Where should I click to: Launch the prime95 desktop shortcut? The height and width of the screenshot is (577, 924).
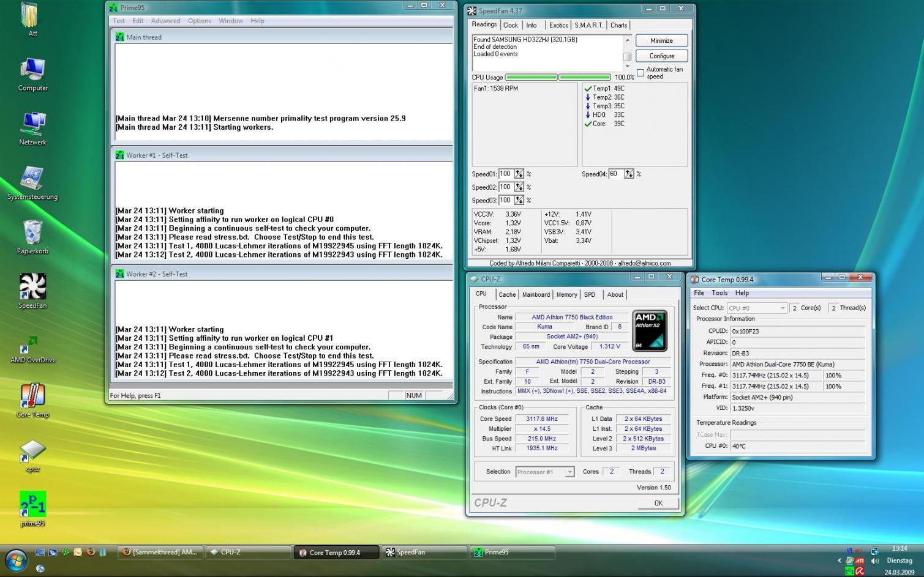[32, 509]
